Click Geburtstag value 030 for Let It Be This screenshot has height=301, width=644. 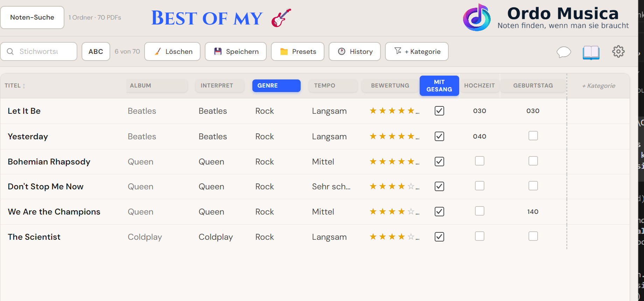coord(533,111)
